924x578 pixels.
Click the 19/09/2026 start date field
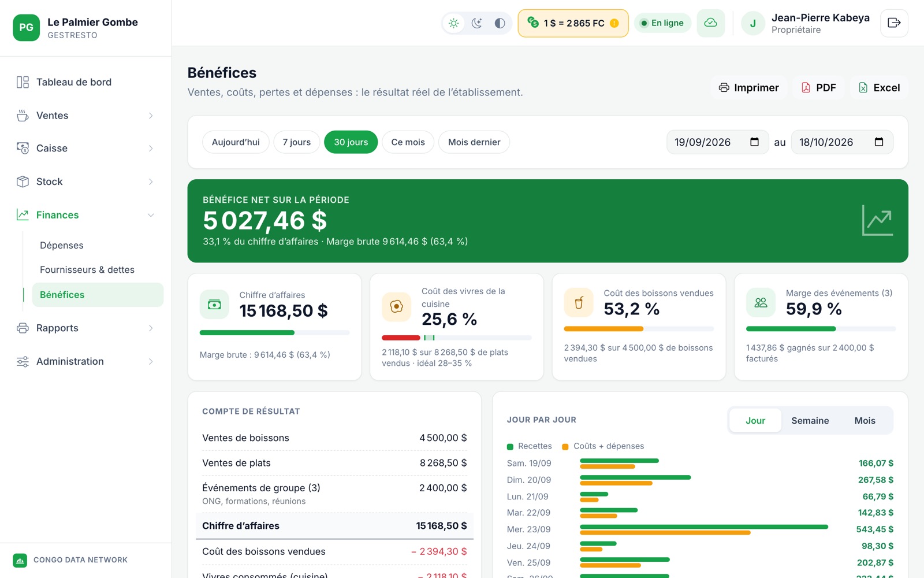pyautogui.click(x=717, y=142)
